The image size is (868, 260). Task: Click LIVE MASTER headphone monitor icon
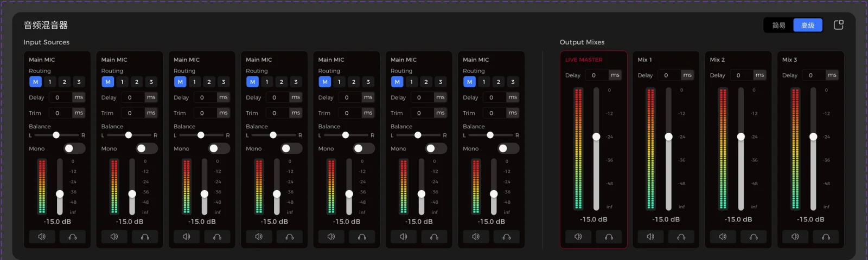click(x=609, y=237)
